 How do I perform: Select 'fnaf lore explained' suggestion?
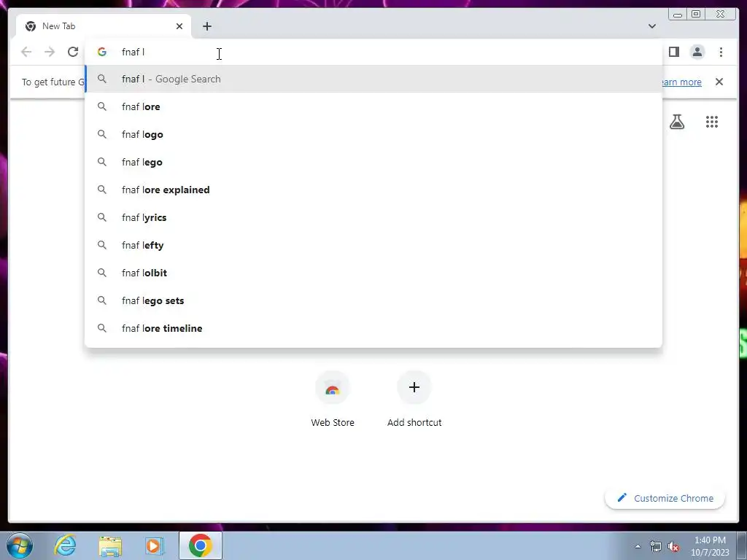click(373, 190)
